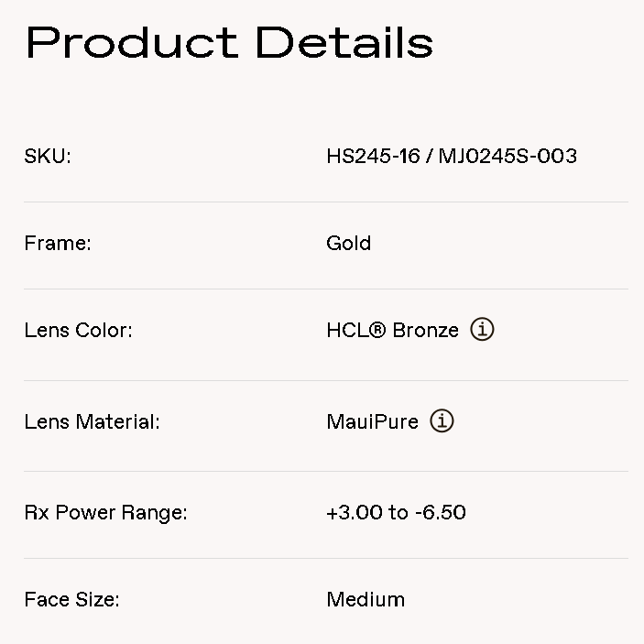This screenshot has height=644, width=644.
Task: Click the MJ0245S-003 SKU code
Action: tap(508, 157)
